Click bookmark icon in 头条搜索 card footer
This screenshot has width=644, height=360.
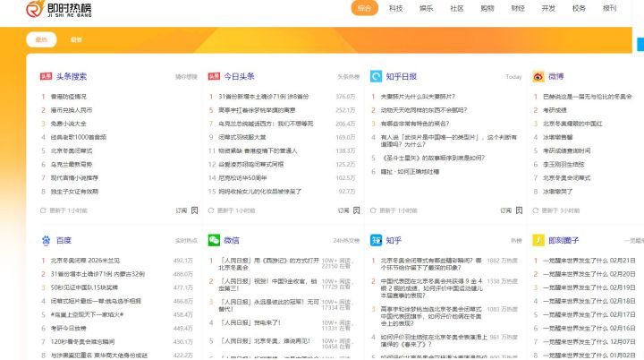click(195, 210)
